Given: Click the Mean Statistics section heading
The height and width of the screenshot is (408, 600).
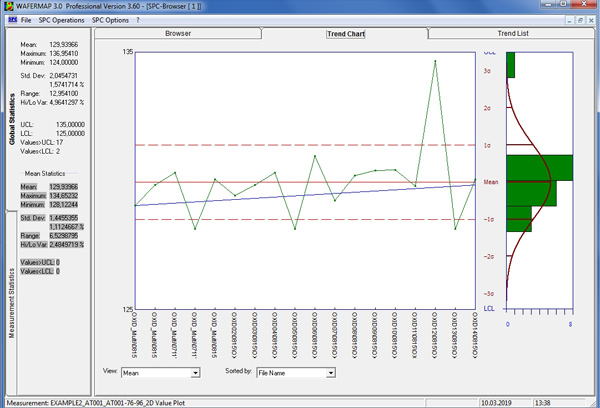Looking at the screenshot, I should pos(45,174).
